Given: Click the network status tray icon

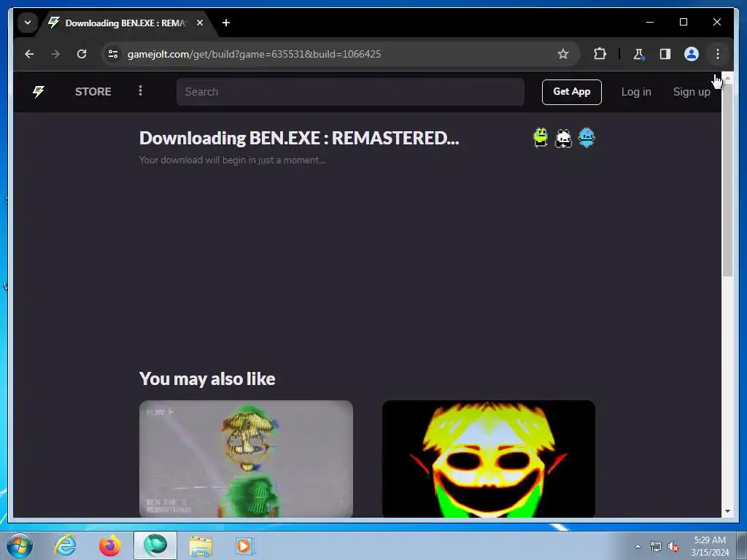Looking at the screenshot, I should (x=656, y=546).
